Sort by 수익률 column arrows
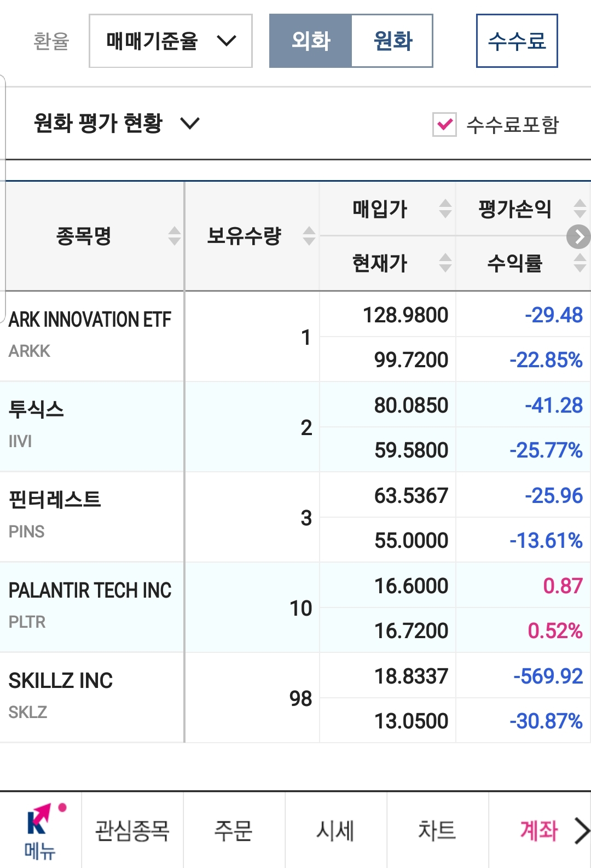 tap(580, 263)
